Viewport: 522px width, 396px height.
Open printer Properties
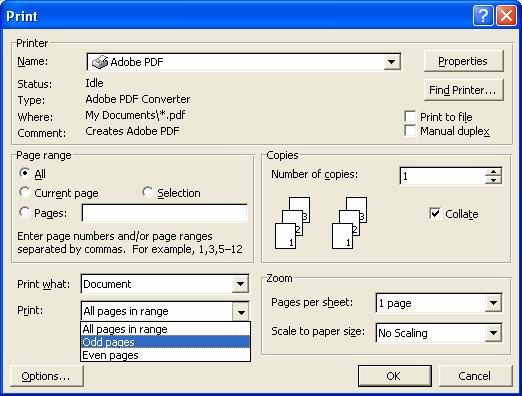tap(463, 61)
